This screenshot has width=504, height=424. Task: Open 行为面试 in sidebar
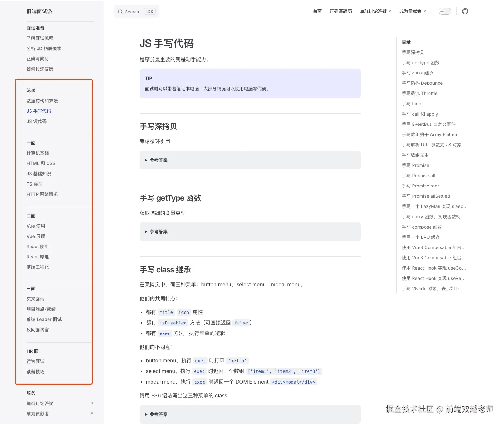[x=35, y=361]
